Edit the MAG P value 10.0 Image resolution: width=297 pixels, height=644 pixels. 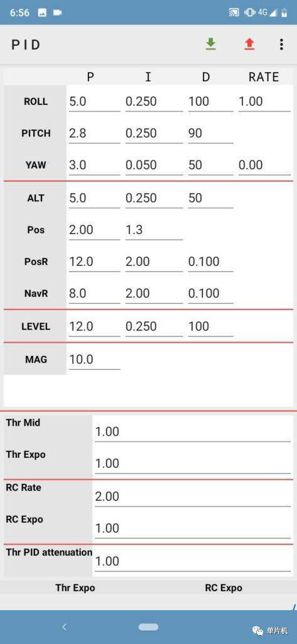94,359
